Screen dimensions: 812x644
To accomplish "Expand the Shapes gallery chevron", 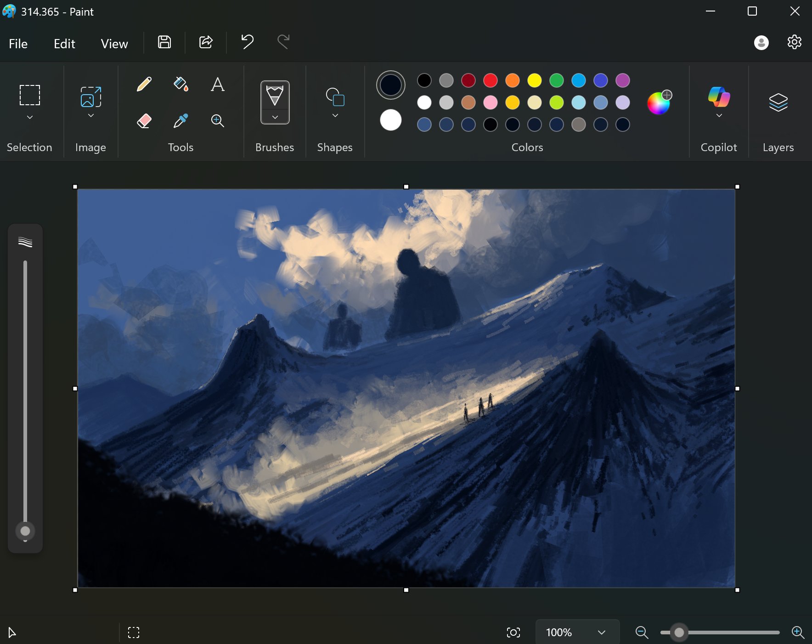I will click(x=335, y=116).
